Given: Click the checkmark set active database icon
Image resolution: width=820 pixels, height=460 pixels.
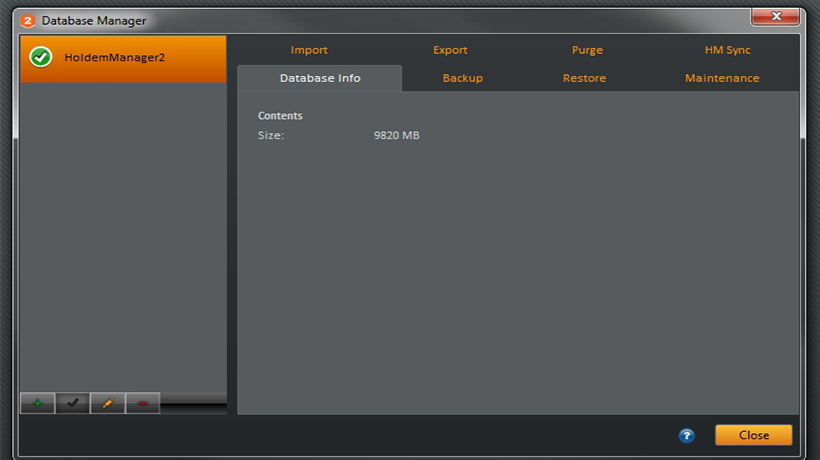Looking at the screenshot, I should click(72, 403).
